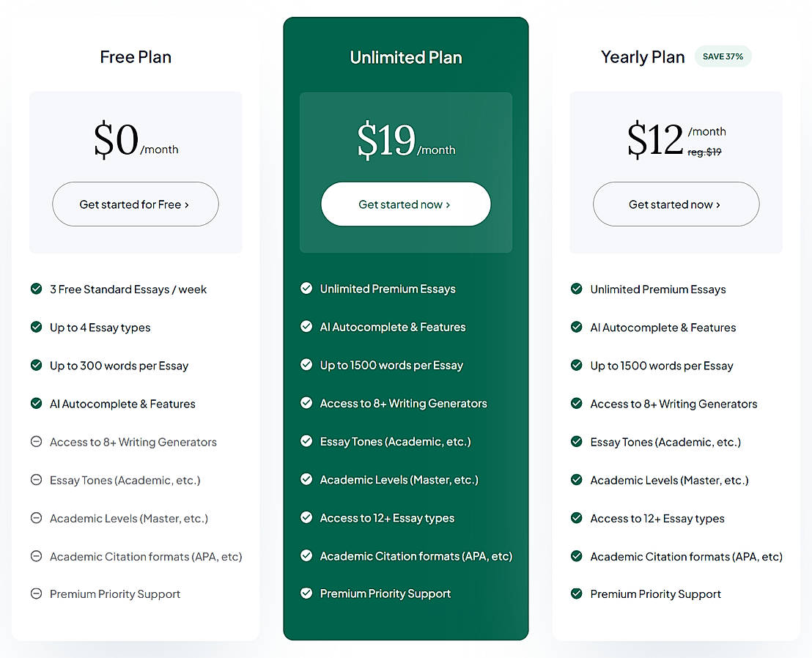Click minus icon beside Academic Levels in Free Plan

[x=36, y=518]
